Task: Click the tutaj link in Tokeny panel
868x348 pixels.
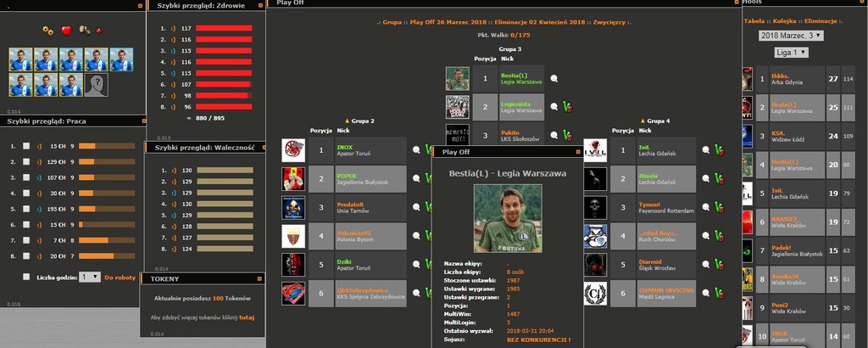Action: click(247, 317)
